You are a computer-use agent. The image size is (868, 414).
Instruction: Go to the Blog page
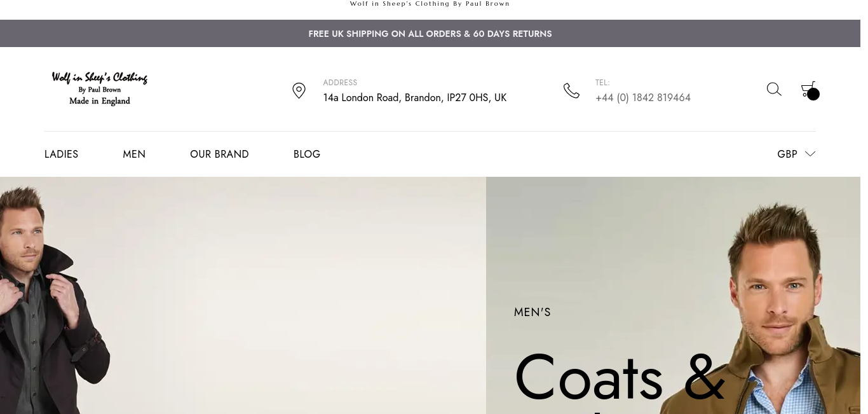click(x=307, y=154)
